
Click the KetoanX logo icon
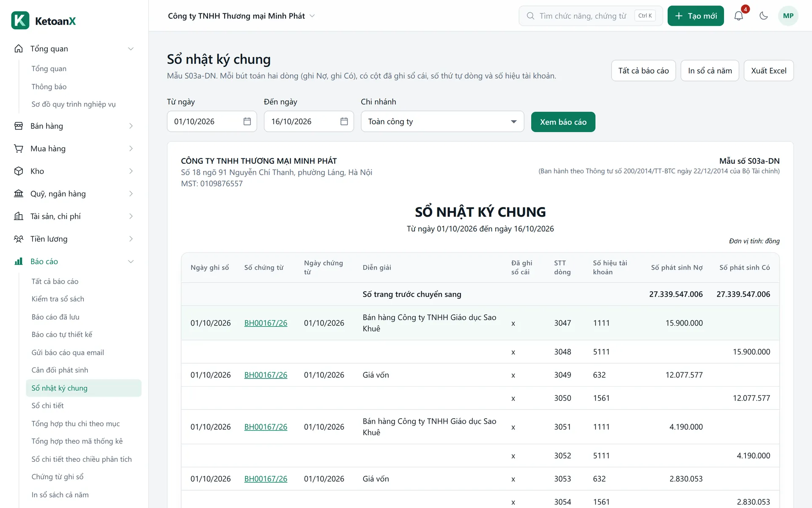pyautogui.click(x=20, y=20)
